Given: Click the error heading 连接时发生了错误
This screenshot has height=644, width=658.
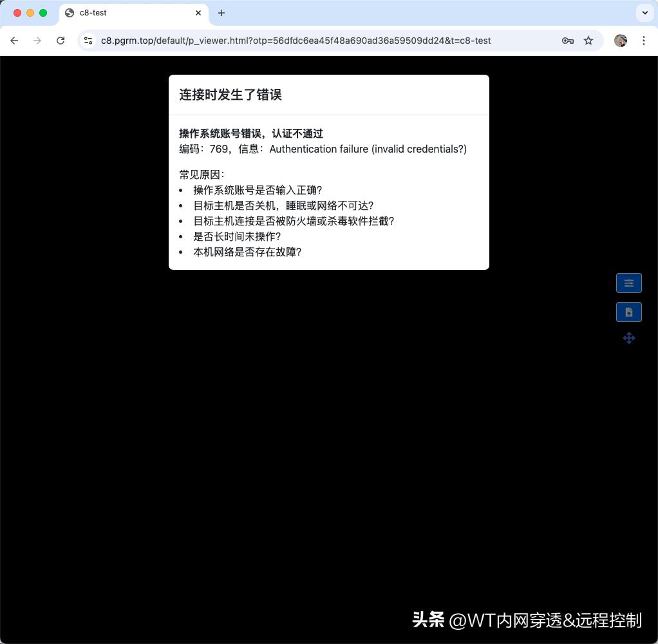Looking at the screenshot, I should click(x=230, y=95).
